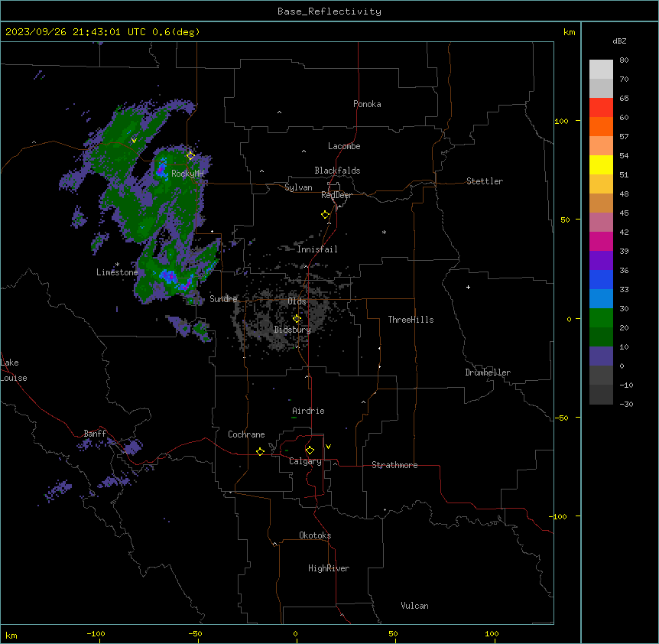Screen dimensions: 659x644
Task: Select the yellow diamond marker above Calgary label
Action: 310,450
